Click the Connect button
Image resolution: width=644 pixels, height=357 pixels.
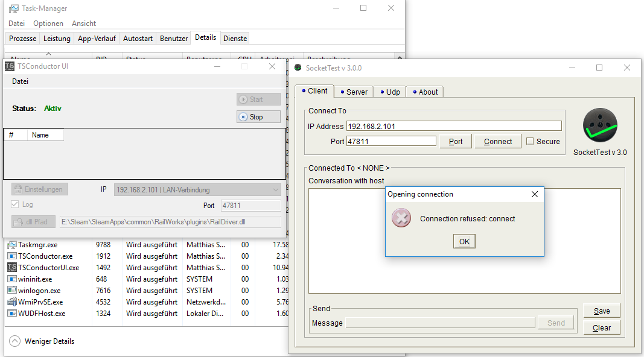498,141
